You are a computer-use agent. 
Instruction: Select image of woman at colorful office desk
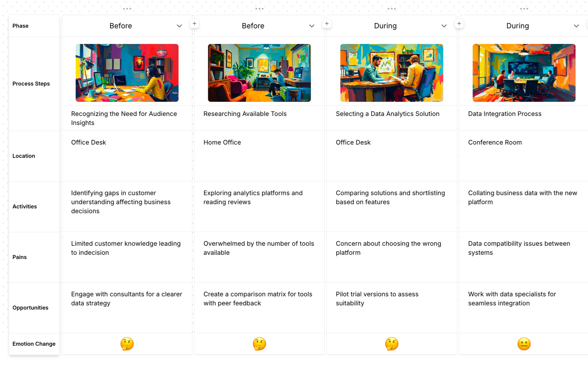click(x=127, y=73)
